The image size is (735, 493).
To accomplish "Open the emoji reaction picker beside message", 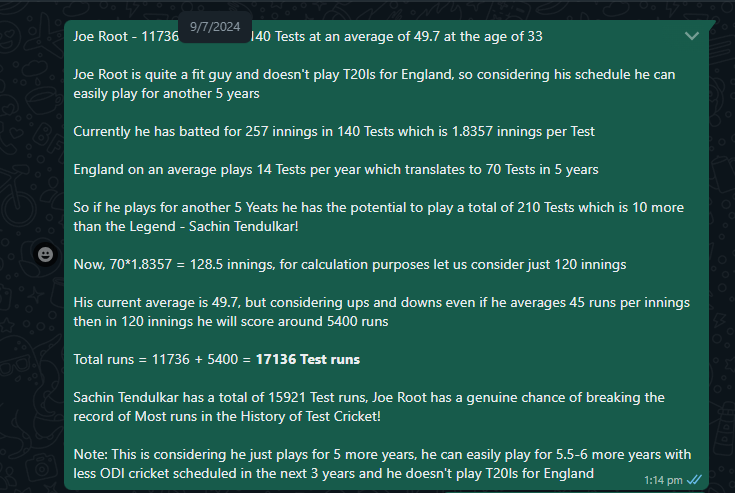I will pos(45,254).
